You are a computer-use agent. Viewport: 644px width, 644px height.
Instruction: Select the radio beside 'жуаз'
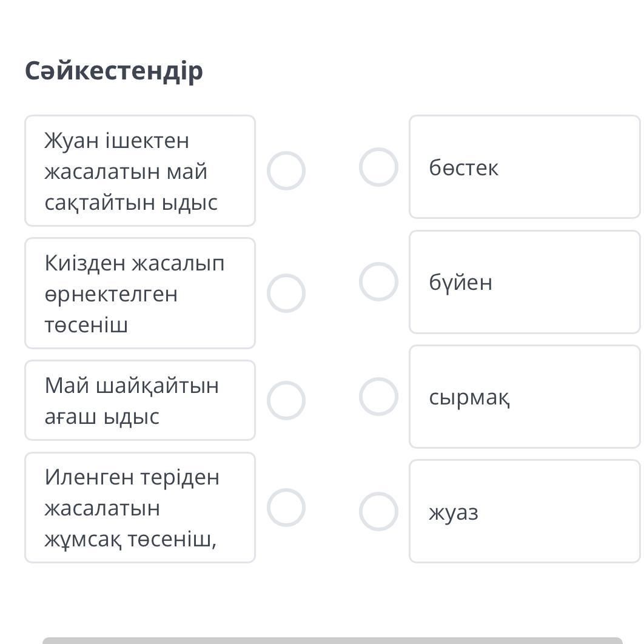[x=378, y=511]
